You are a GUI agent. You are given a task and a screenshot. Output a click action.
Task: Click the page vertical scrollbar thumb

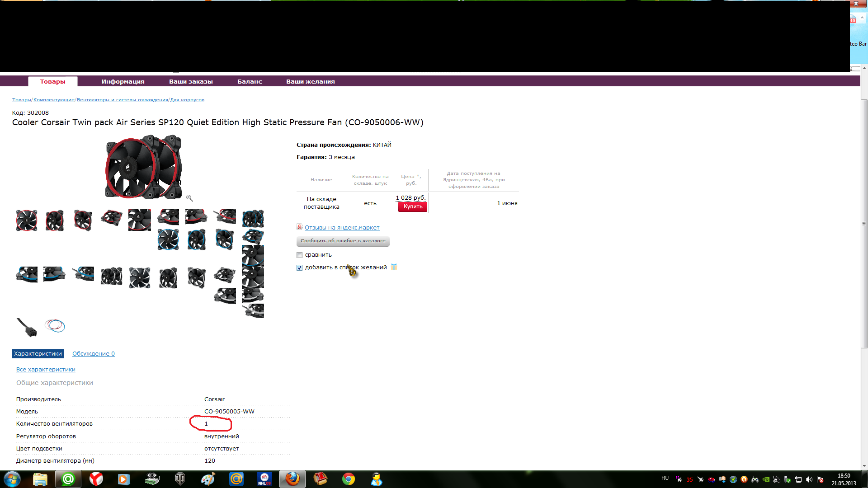coord(864,224)
